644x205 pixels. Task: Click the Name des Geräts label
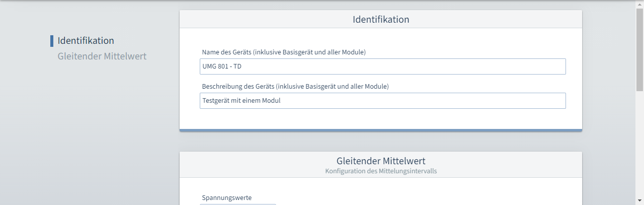click(x=284, y=52)
